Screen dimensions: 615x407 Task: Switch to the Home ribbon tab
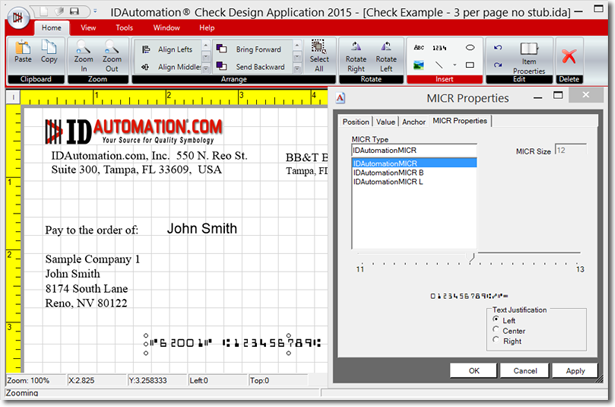pos(51,28)
